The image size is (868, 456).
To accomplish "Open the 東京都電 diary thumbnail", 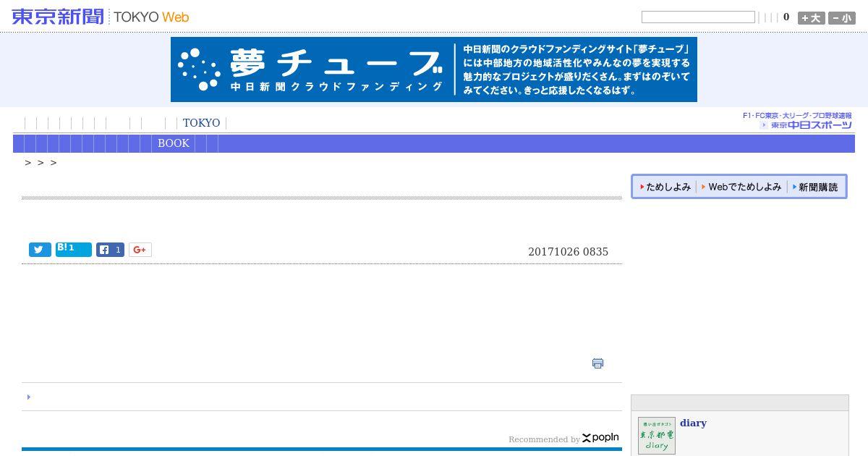I will pyautogui.click(x=657, y=436).
